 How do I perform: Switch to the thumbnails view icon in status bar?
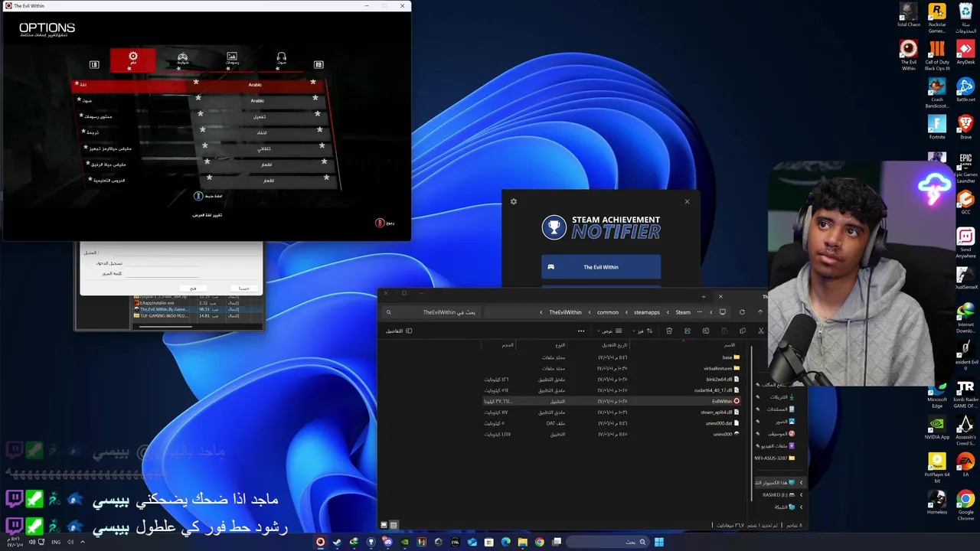(x=384, y=525)
